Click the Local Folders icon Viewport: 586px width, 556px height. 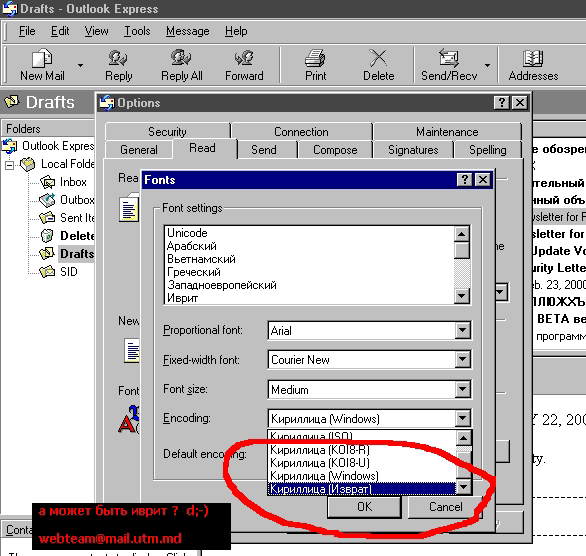coord(28,164)
